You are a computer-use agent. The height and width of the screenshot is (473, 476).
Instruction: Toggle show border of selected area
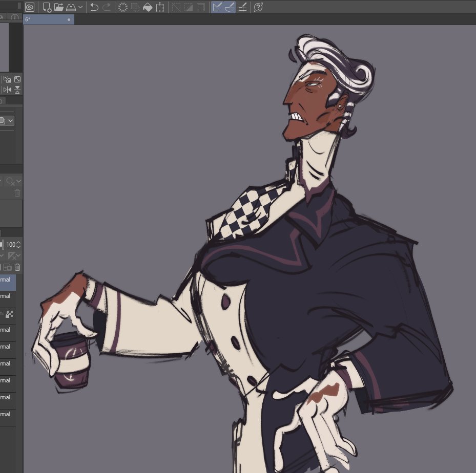coord(201,7)
